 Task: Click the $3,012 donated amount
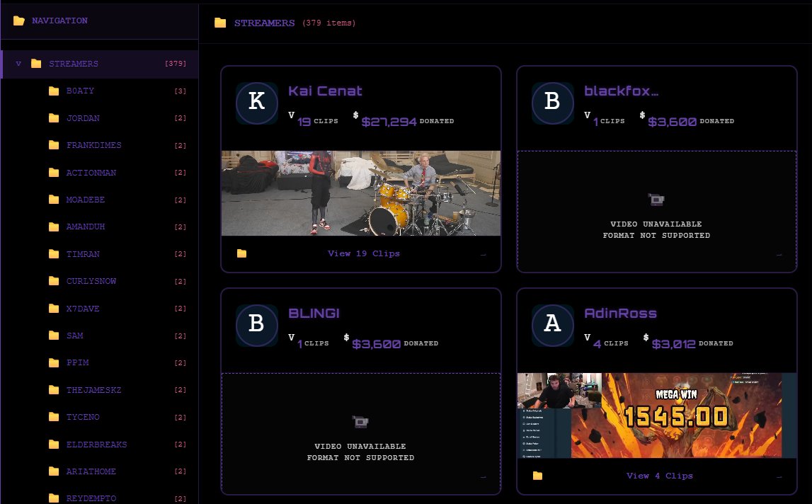click(x=674, y=344)
